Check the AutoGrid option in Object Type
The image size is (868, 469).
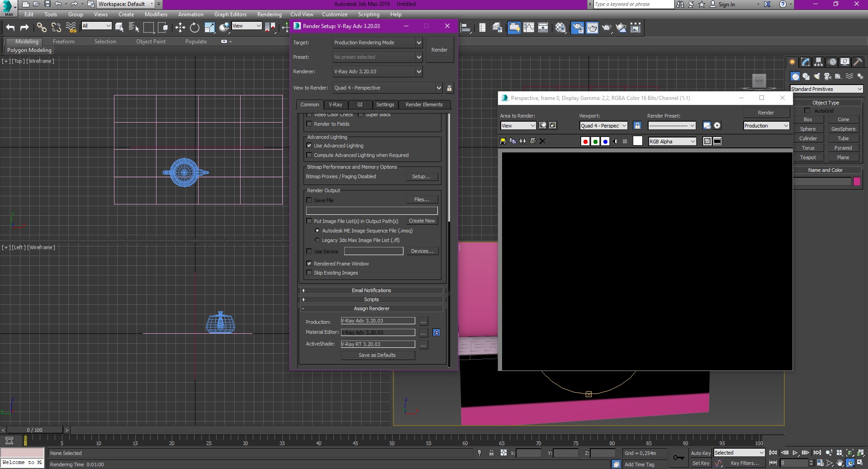coord(807,111)
